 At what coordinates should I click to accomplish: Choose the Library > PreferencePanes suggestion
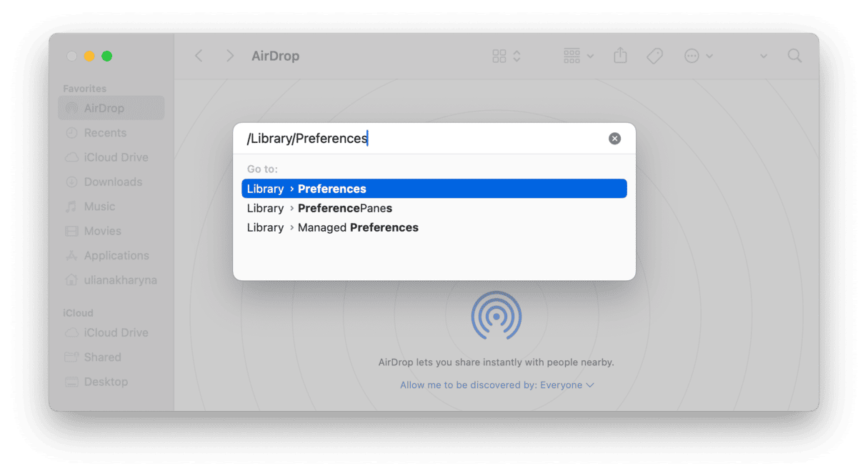(x=434, y=208)
